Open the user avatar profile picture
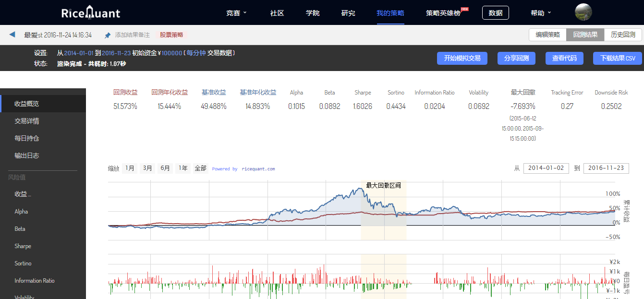The height and width of the screenshot is (299, 644). 583,12
